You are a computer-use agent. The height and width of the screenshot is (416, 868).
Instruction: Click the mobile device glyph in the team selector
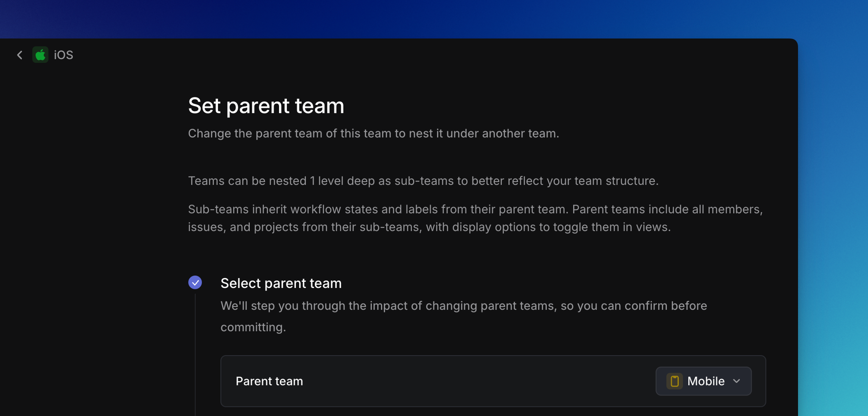click(x=674, y=381)
